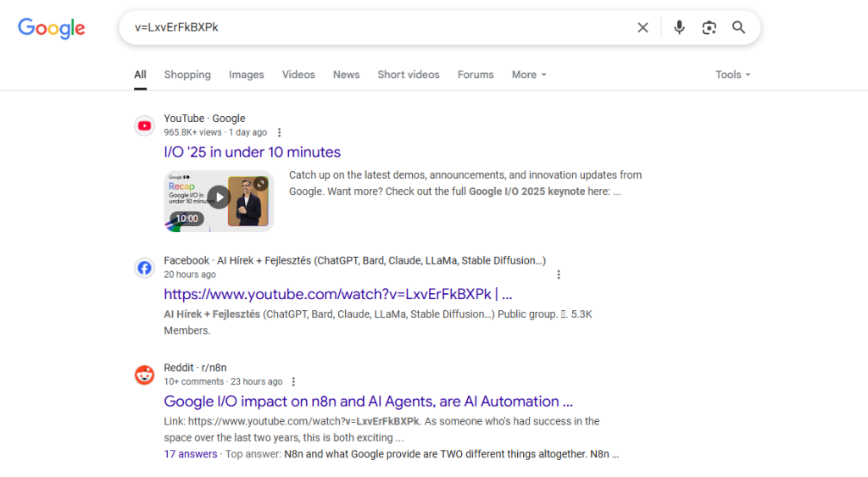Open "I/O '25 in under 10 minutes" link
Image resolution: width=868 pixels, height=477 pixels.
[x=253, y=153]
